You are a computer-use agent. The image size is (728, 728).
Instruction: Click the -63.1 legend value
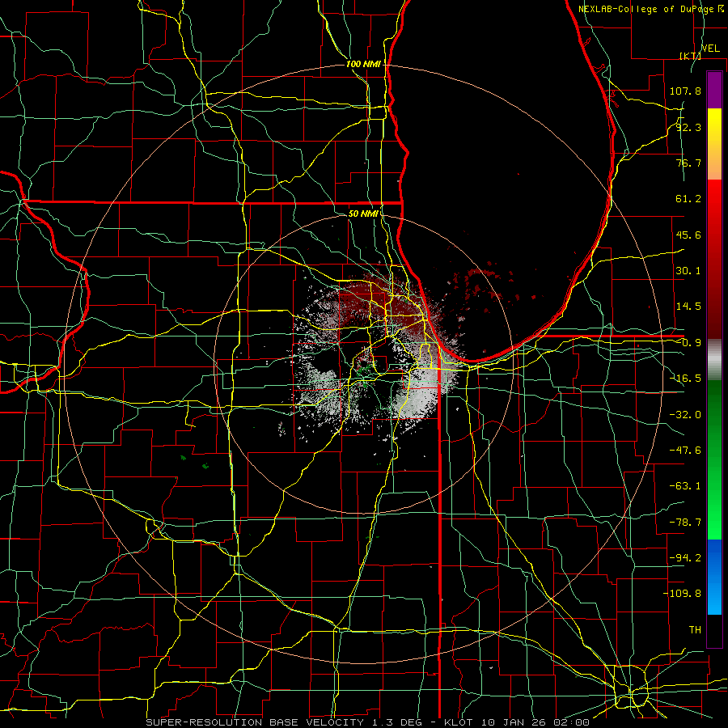coord(685,486)
